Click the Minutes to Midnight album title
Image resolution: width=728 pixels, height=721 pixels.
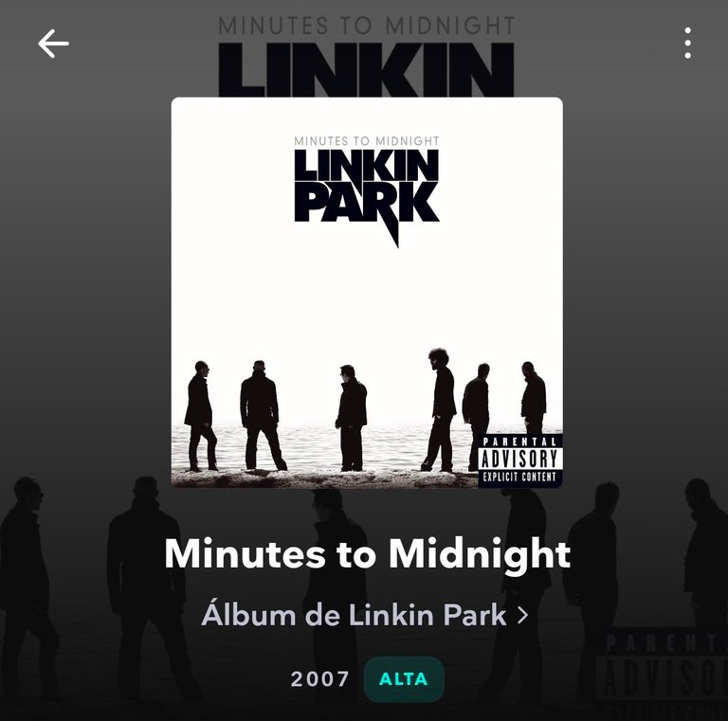coord(367,553)
